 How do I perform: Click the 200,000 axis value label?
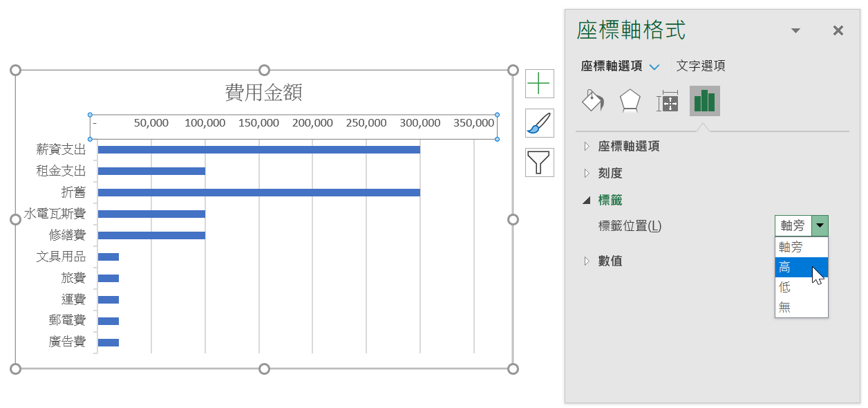(x=312, y=123)
